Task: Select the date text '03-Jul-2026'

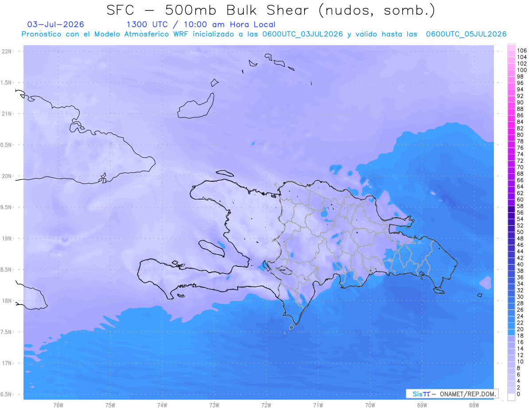Action: tap(55, 24)
